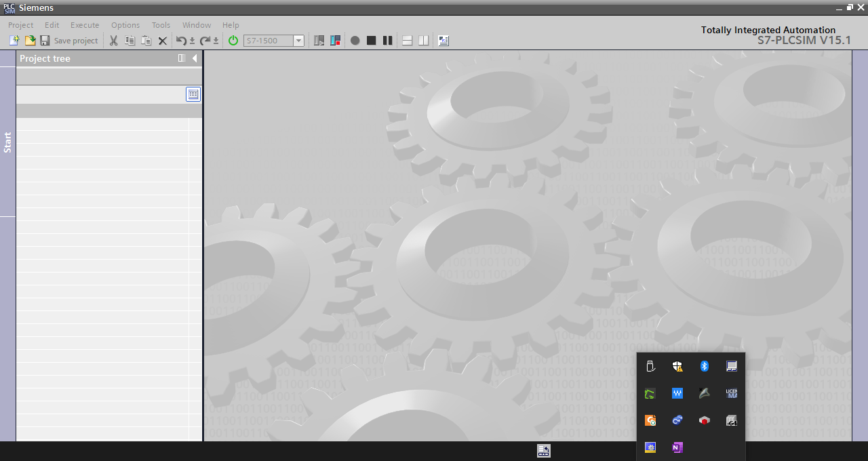Click the OneNote tray icon

(x=677, y=447)
